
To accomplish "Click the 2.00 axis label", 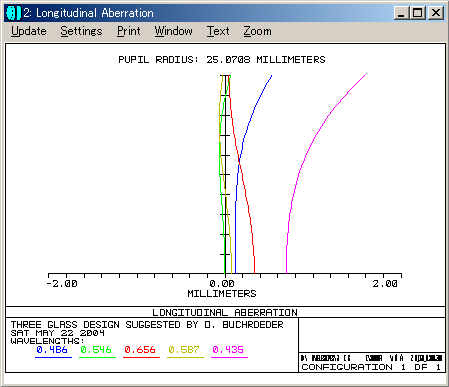I will [x=385, y=284].
